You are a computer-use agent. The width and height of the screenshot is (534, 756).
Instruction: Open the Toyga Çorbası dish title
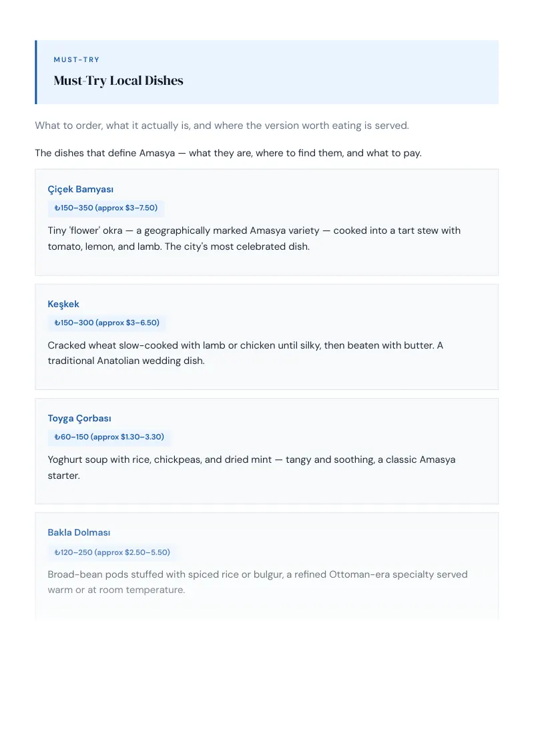pyautogui.click(x=79, y=419)
